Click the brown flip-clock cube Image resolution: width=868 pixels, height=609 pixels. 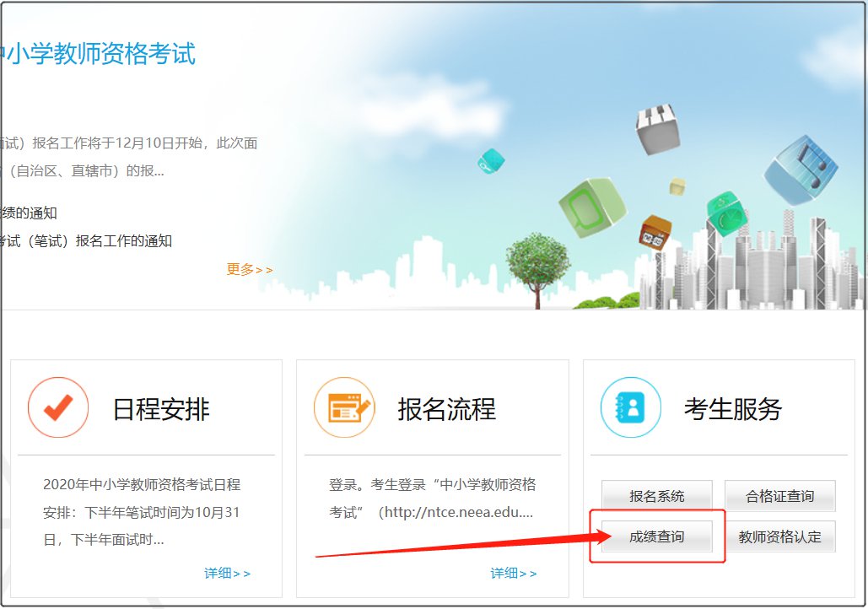point(654,233)
